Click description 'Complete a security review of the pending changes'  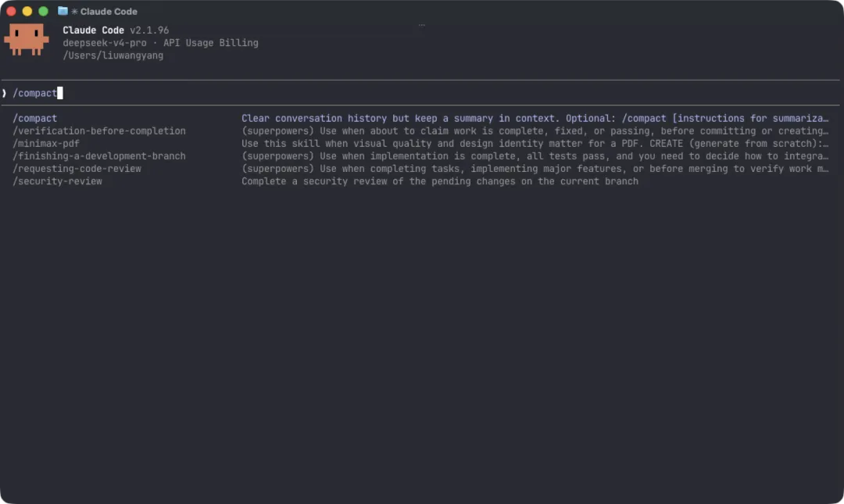[440, 181]
